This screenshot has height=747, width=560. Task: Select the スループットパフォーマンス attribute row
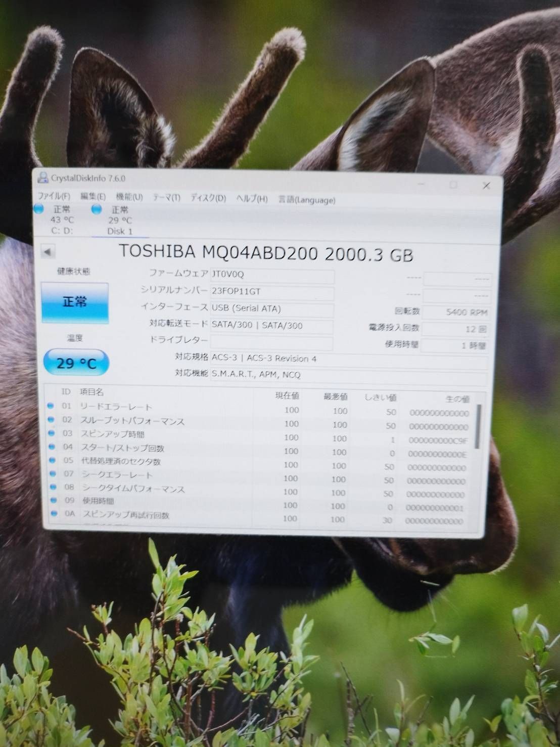pyautogui.click(x=260, y=423)
